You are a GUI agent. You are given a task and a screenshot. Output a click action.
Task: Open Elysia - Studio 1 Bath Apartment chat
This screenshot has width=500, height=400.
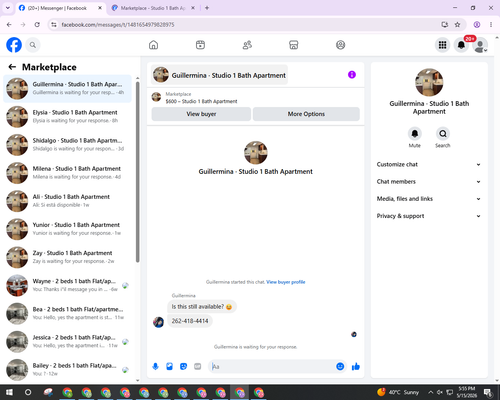pyautogui.click(x=67, y=117)
